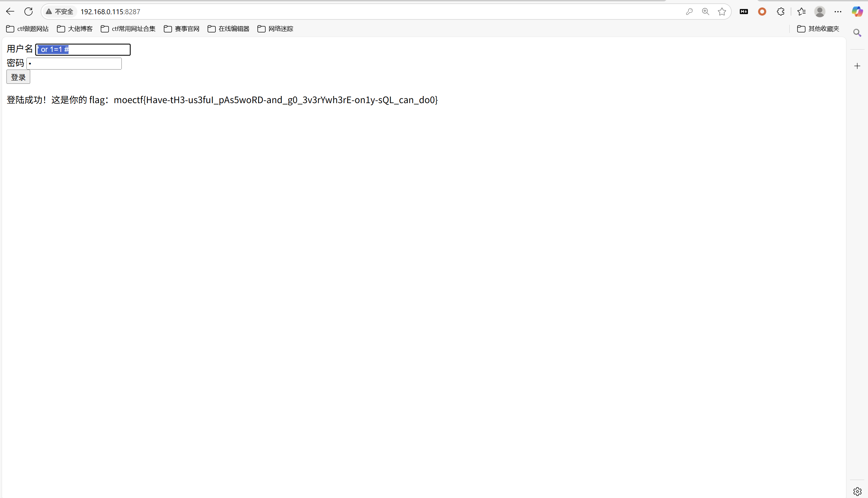Open the Markdown extension icon
Screen dimensions: 868x498
point(744,12)
